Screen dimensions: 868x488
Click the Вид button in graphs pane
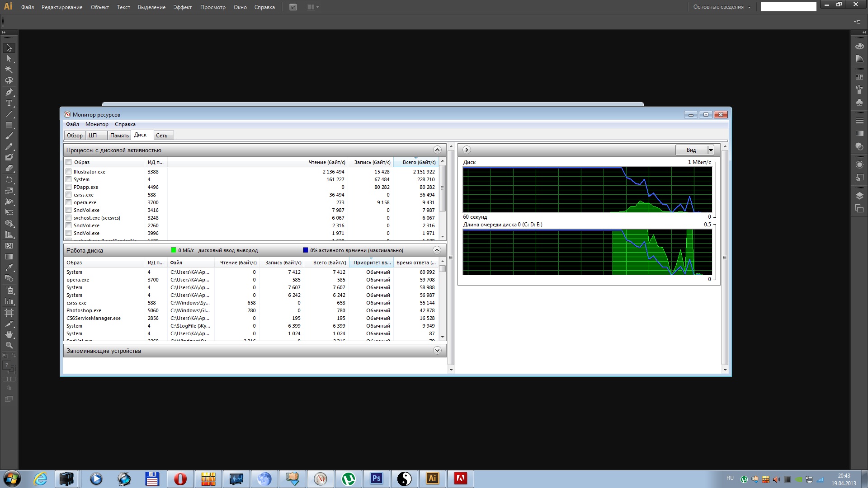691,150
